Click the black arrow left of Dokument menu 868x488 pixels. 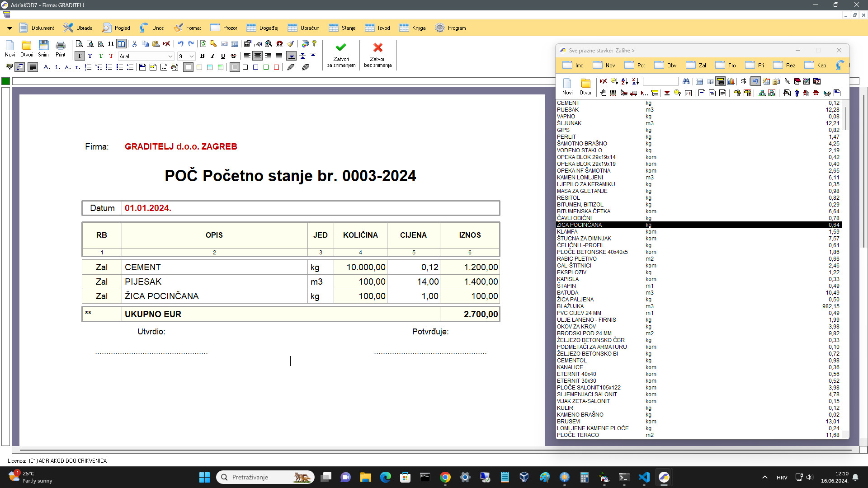[9, 28]
